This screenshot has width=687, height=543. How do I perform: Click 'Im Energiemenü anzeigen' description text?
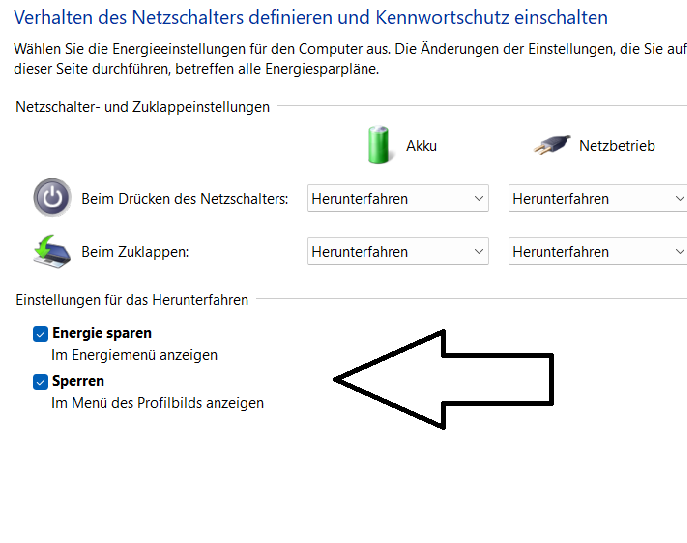coord(135,355)
